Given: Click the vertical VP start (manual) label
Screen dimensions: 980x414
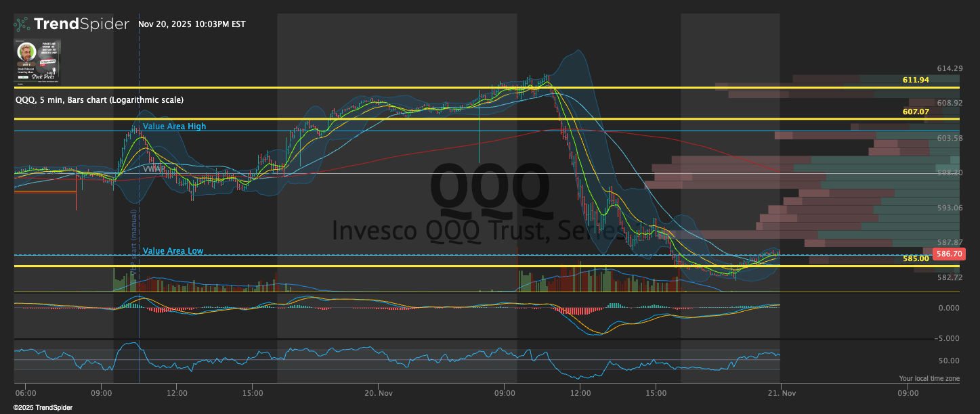Looking at the screenshot, I should click(134, 244).
